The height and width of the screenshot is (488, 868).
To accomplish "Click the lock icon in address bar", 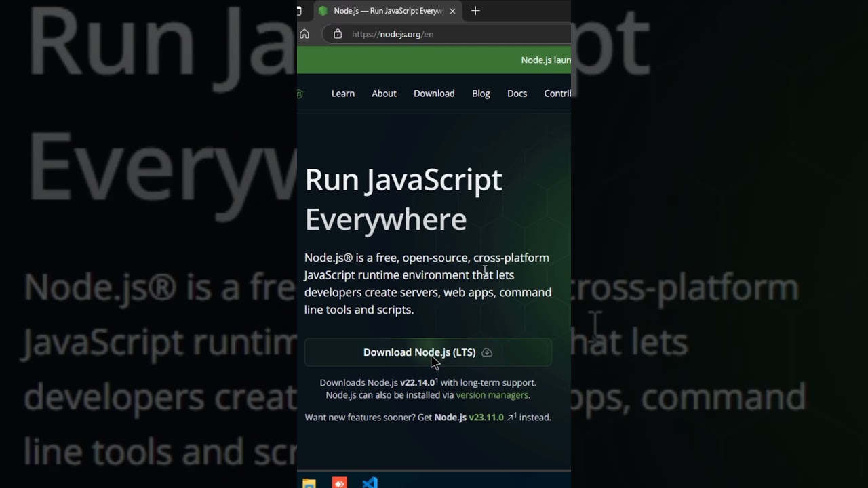I will pos(338,34).
